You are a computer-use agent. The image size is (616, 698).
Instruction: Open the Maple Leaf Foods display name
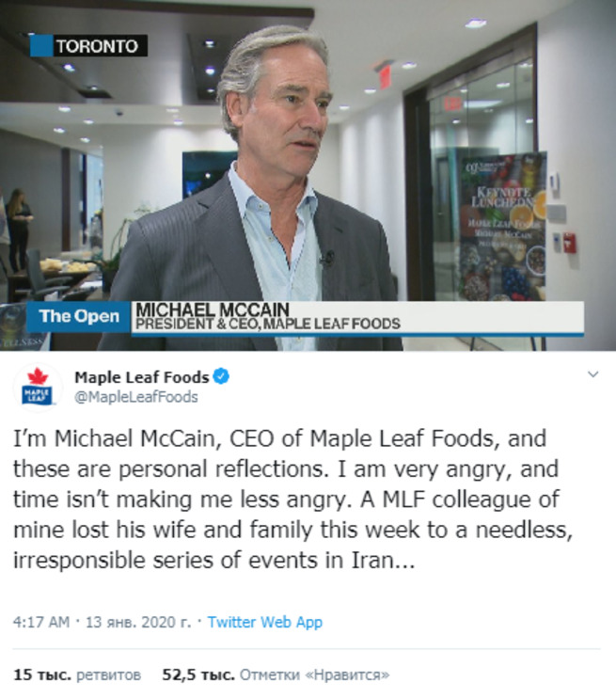coord(141,377)
